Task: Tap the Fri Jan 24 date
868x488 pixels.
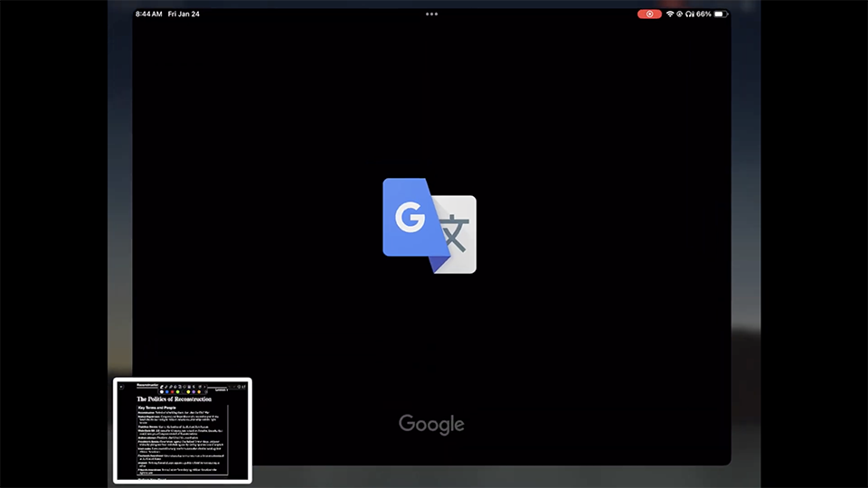Action: click(x=184, y=14)
